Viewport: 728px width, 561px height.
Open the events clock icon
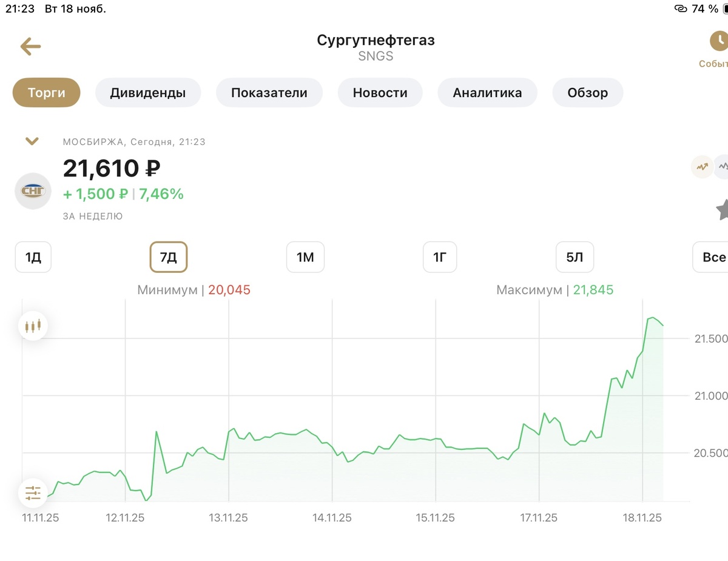point(718,41)
